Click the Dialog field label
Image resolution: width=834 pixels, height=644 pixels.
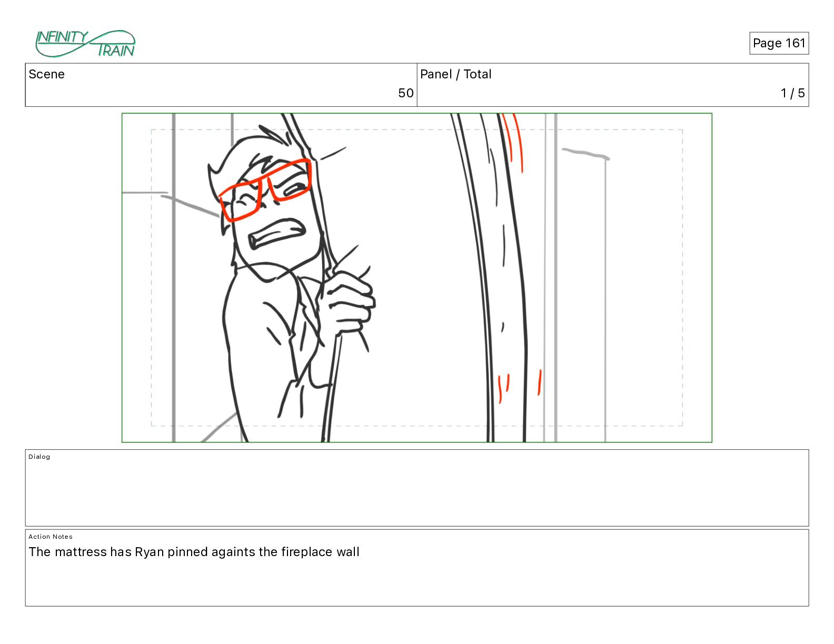[x=39, y=457]
